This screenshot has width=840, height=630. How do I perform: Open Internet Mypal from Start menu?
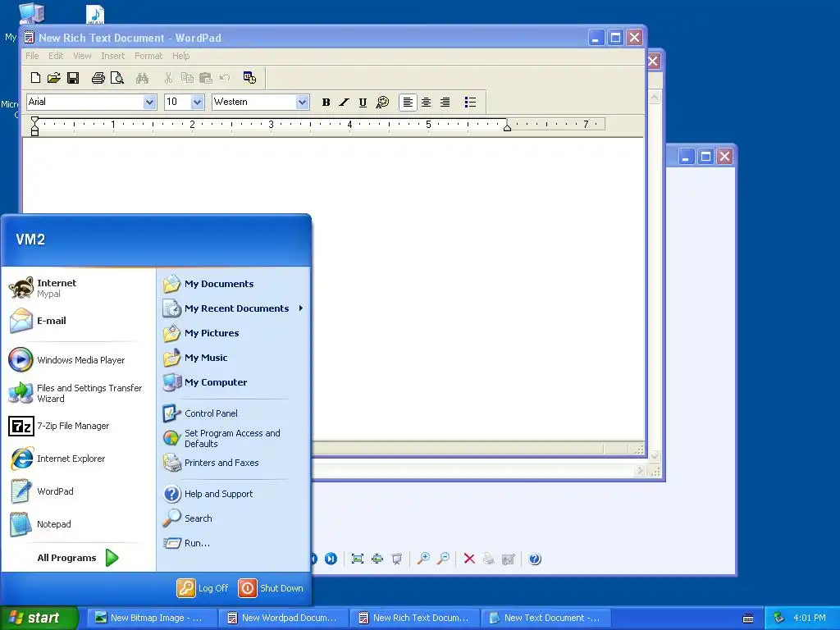point(79,288)
